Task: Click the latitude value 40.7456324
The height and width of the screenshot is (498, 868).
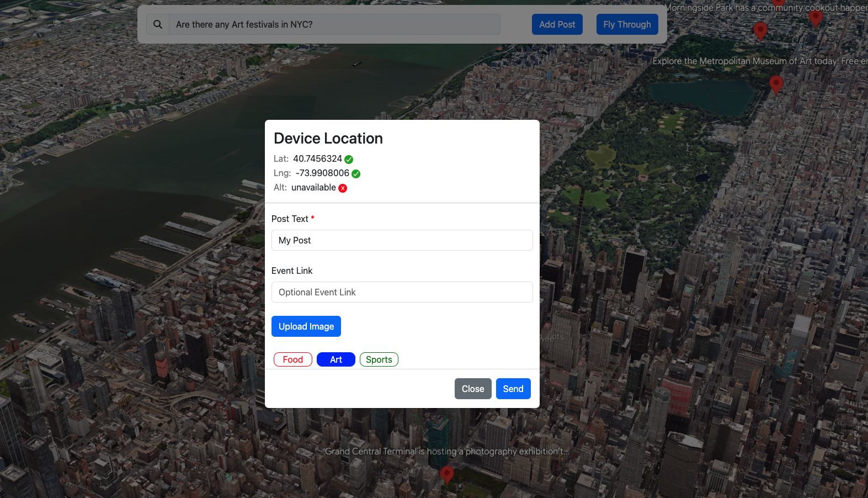Action: click(317, 159)
